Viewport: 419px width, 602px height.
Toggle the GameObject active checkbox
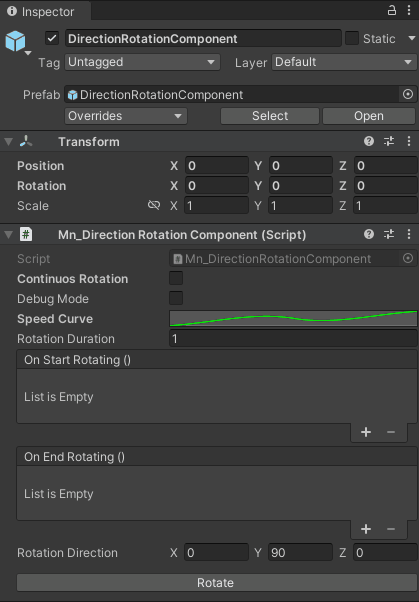(x=52, y=38)
